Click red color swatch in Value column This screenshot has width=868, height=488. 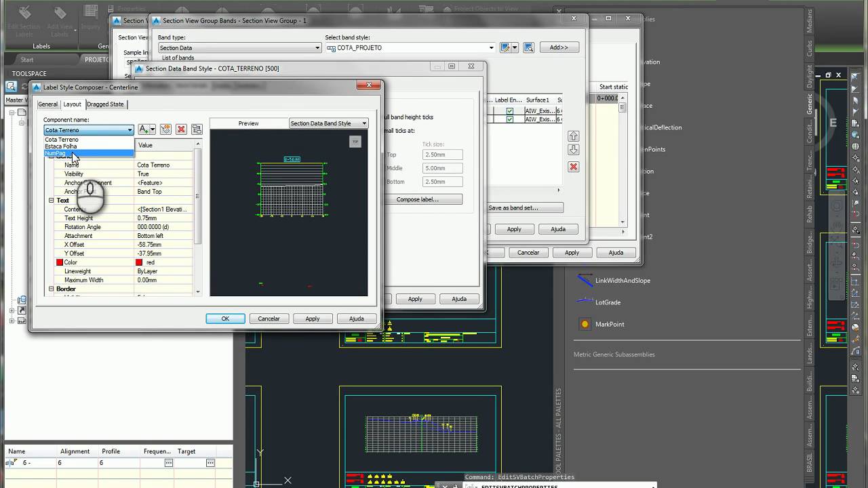[139, 262]
